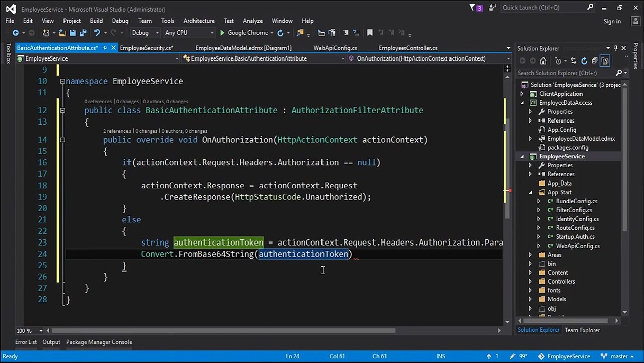Click the New Project toolbar icon

coord(46,33)
